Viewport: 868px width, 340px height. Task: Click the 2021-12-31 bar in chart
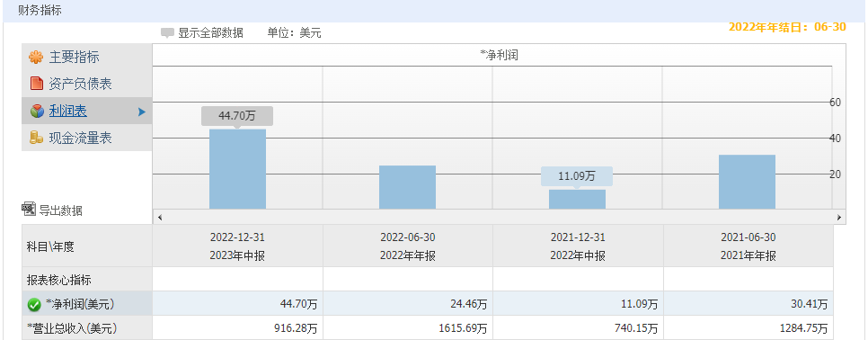click(x=578, y=200)
